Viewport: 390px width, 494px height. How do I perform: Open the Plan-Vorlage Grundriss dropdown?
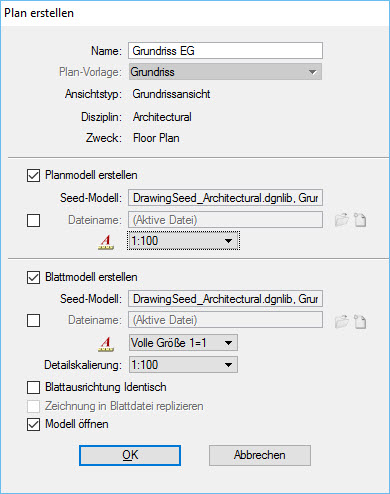pos(225,72)
